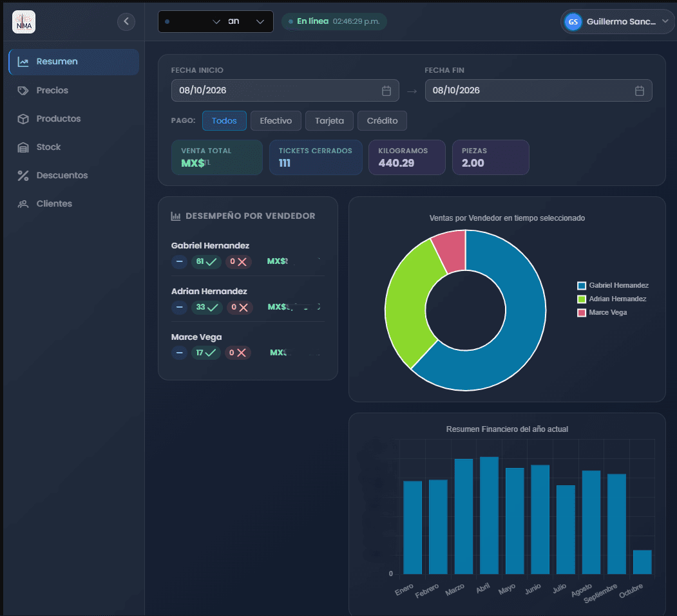Select the Todos payment filter
Screen dimensions: 677x616
coord(224,121)
